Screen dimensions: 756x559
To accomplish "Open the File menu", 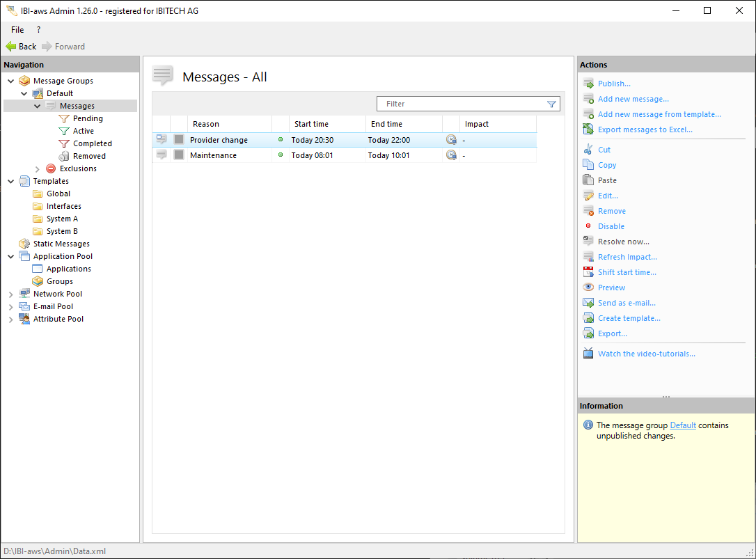I will pyautogui.click(x=17, y=30).
